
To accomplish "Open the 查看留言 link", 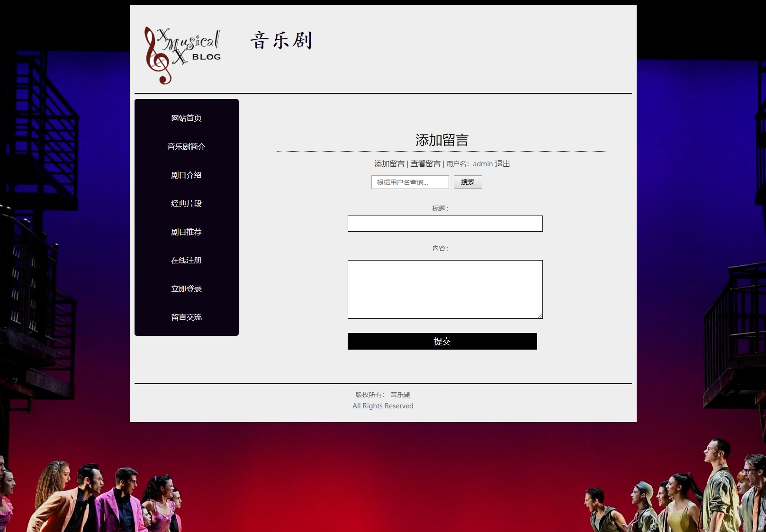I will (x=425, y=164).
